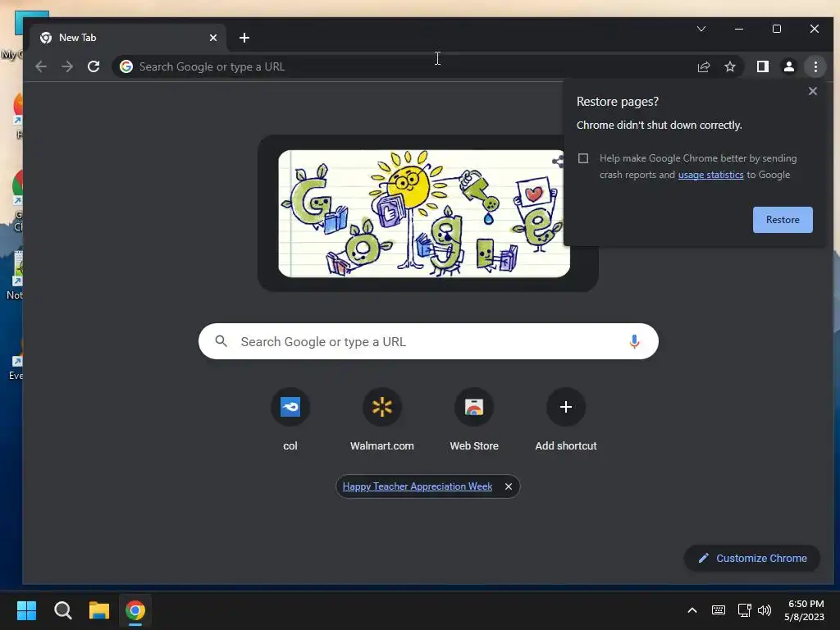Reload the page with refresh icon

click(x=94, y=66)
